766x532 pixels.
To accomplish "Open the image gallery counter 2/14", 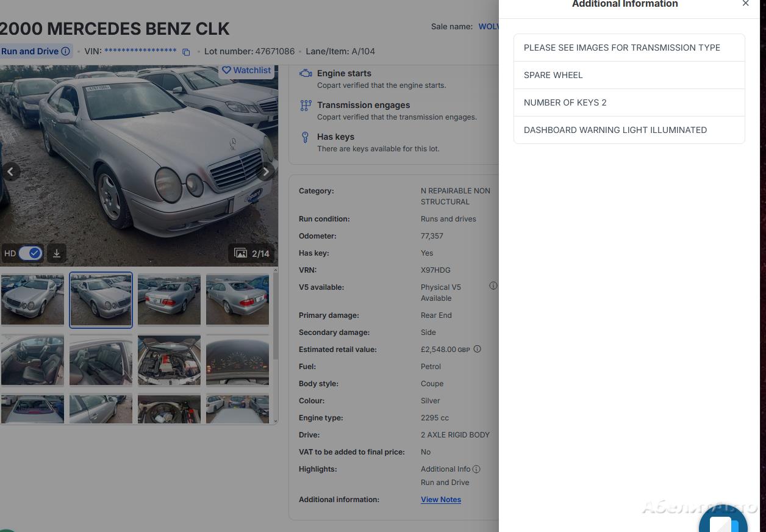I will pyautogui.click(x=252, y=253).
